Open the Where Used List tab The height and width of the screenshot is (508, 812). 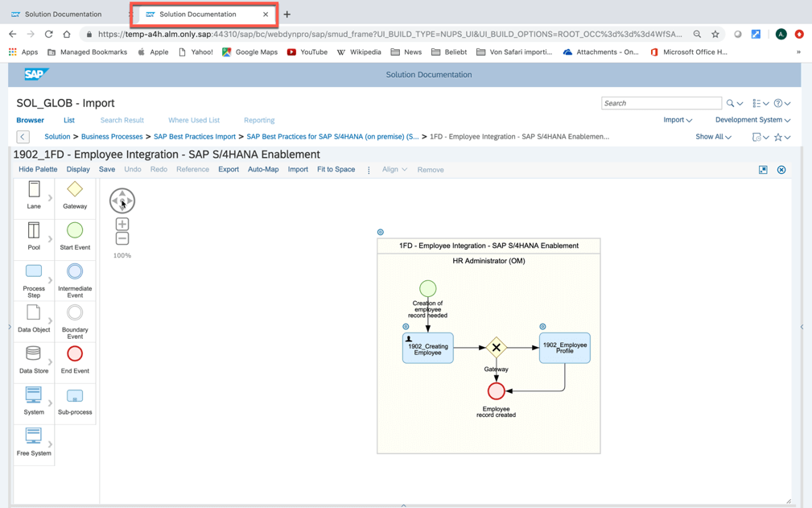[x=194, y=120]
